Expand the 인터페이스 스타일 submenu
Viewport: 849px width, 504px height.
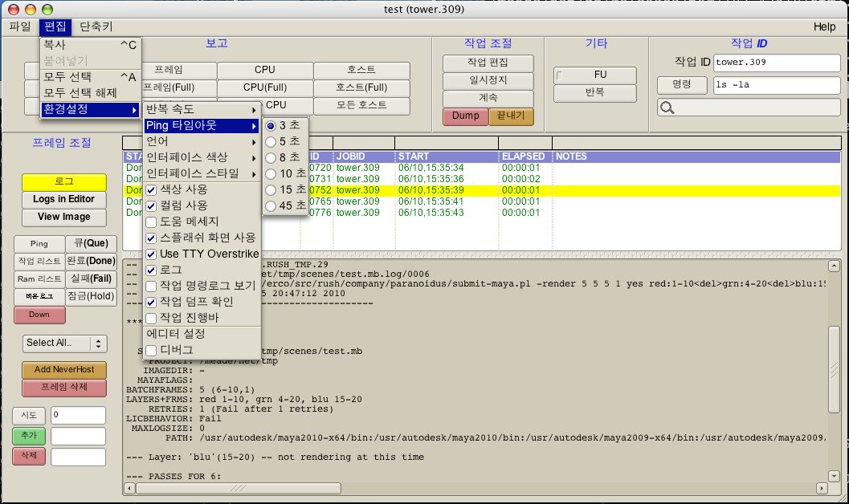pyautogui.click(x=202, y=173)
